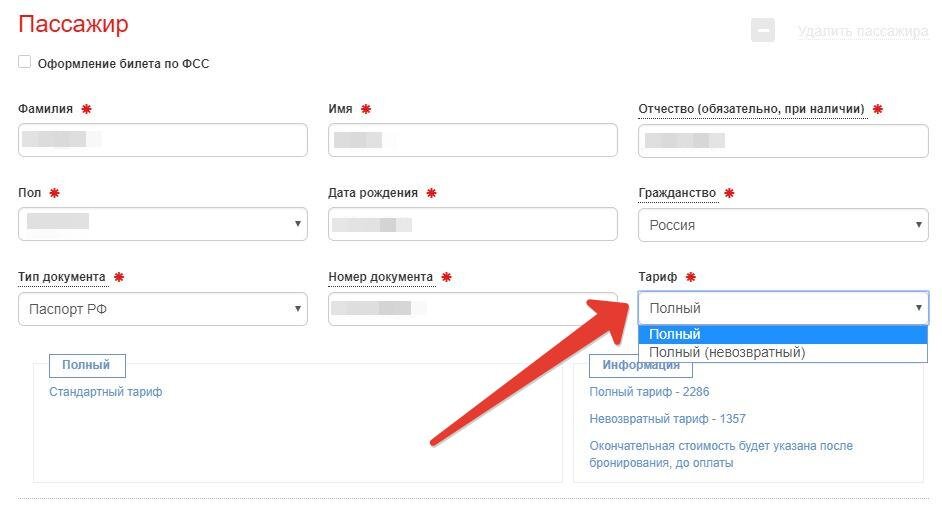Click the Фамилия input field
The image size is (942, 506).
click(x=163, y=140)
